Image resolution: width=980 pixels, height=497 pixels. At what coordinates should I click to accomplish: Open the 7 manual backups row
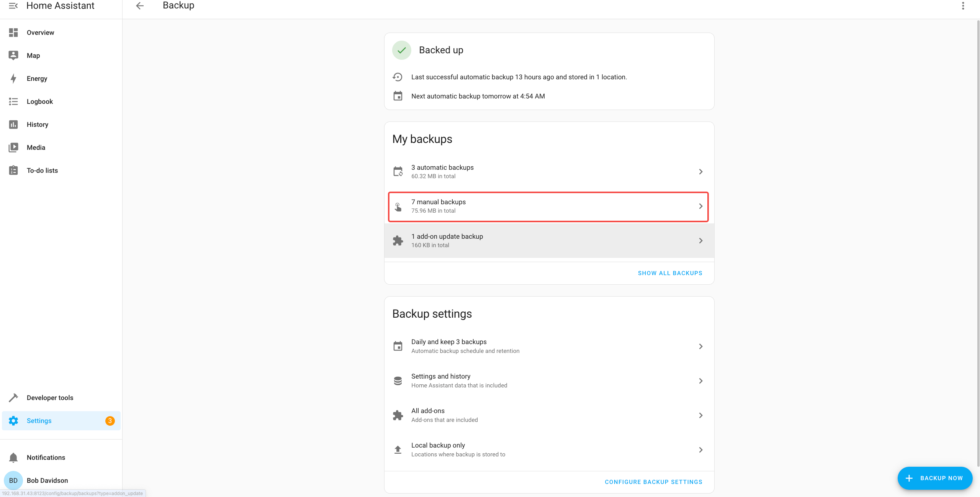549,206
